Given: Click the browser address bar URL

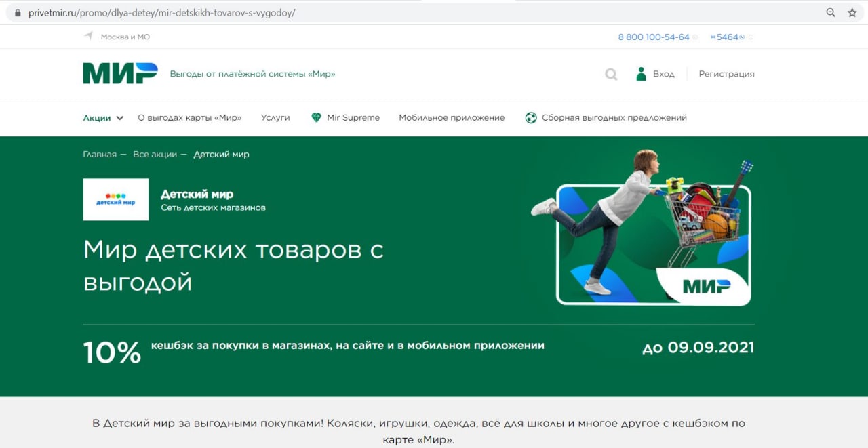Looking at the screenshot, I should 161,13.
